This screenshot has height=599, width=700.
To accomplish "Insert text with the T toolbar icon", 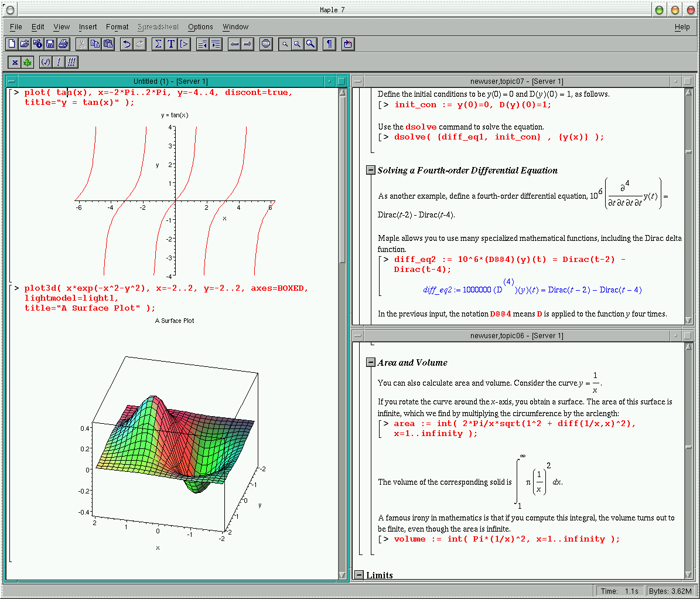I will point(171,44).
